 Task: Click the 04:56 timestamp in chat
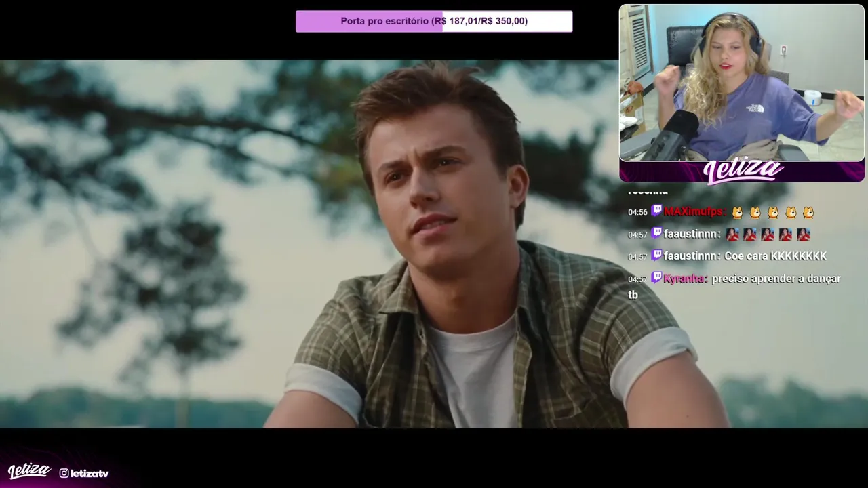tap(637, 212)
